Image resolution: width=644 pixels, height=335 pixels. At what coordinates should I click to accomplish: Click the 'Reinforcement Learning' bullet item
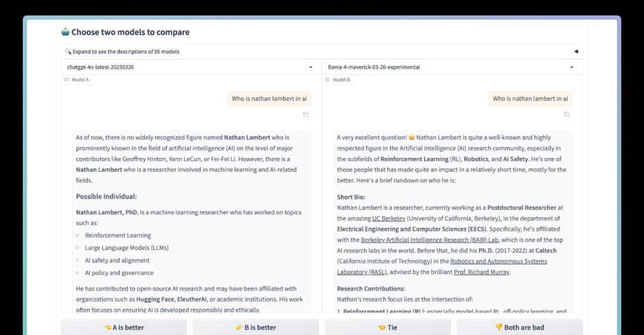click(118, 235)
